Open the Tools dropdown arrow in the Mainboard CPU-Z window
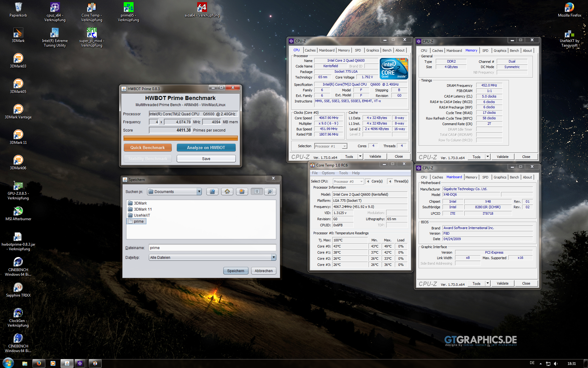Screen dimensions: 588x368 pos(488,283)
